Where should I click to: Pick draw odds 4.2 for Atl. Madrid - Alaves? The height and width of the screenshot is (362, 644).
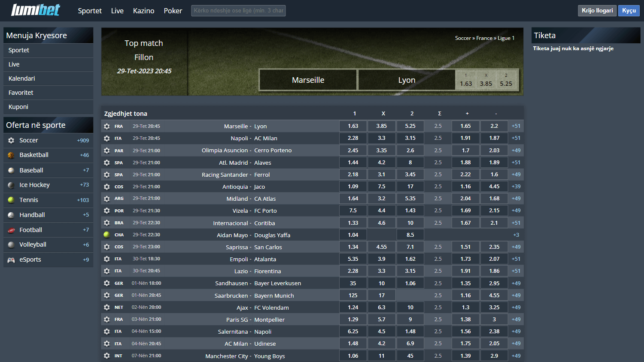pos(382,163)
